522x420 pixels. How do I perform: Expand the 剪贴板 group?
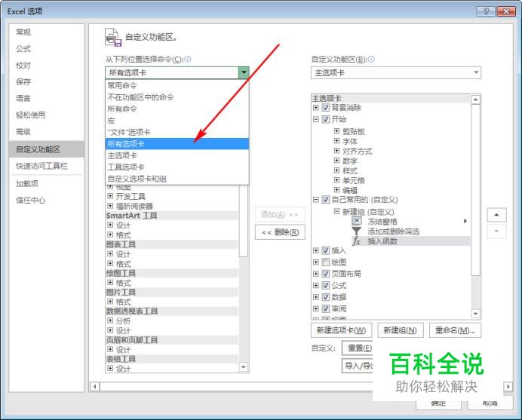click(x=337, y=131)
